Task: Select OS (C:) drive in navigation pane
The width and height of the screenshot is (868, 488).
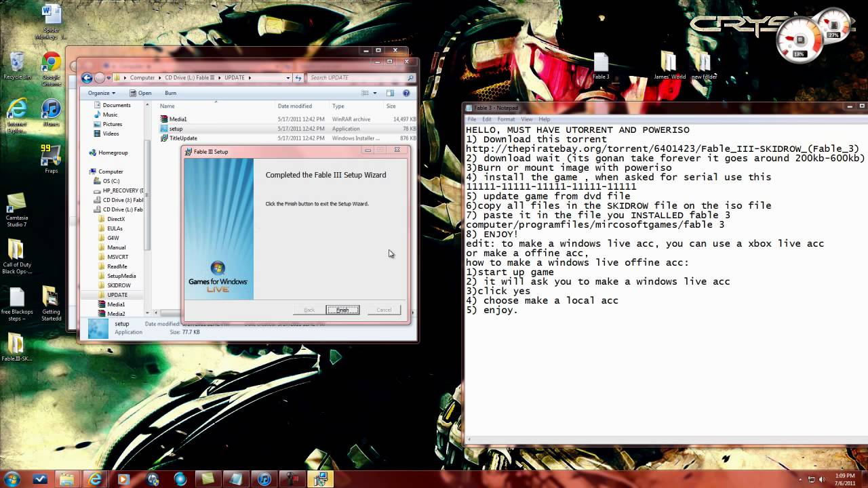Action: pyautogui.click(x=111, y=181)
